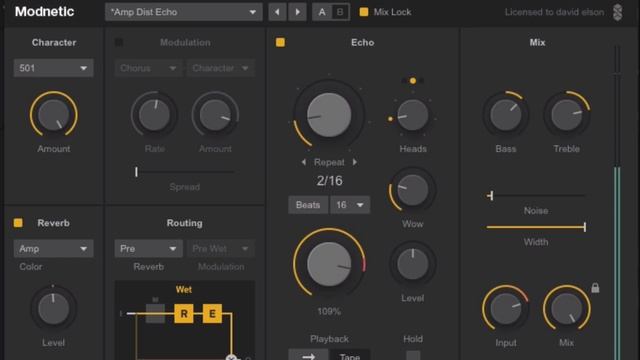The width and height of the screenshot is (640, 360).
Task: Click the Echo Level knob
Action: (x=413, y=264)
